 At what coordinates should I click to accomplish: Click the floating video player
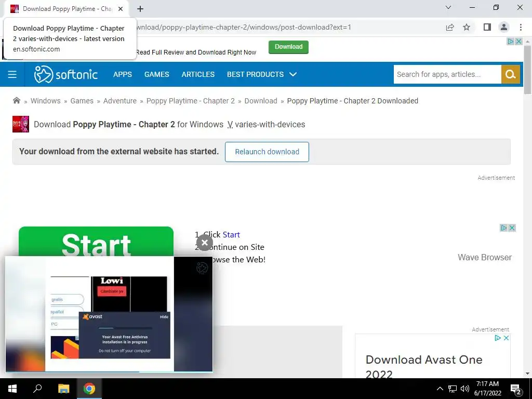click(x=109, y=314)
